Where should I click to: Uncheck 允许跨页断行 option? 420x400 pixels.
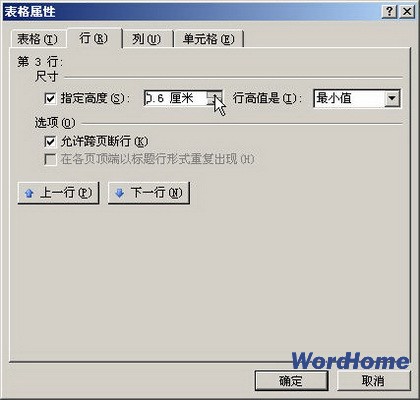coord(50,142)
